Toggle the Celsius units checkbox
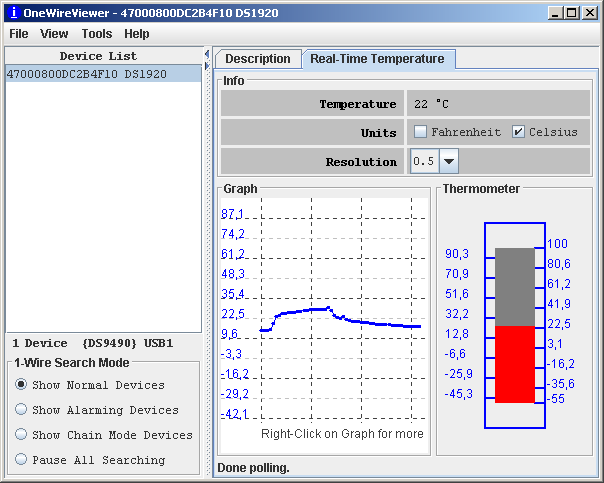The height and width of the screenshot is (483, 604). click(518, 132)
